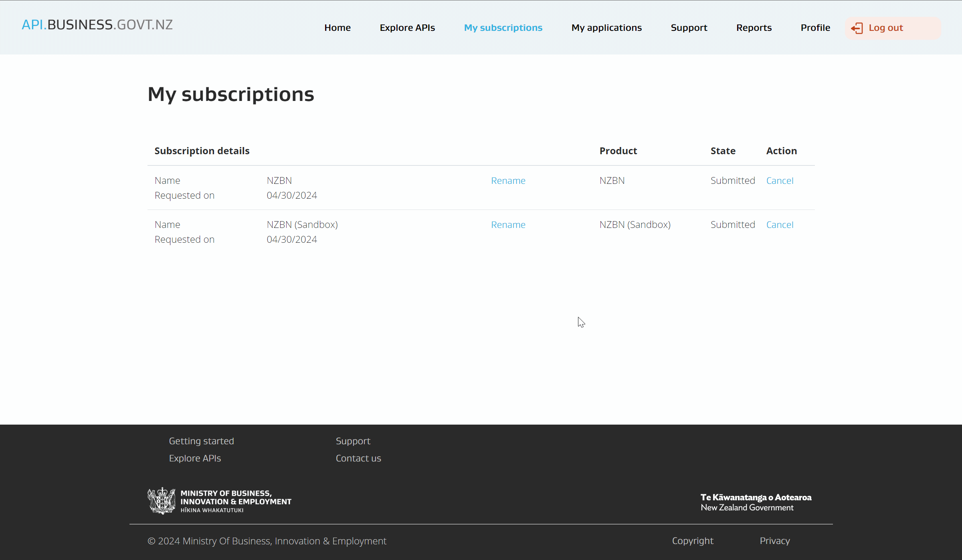Cancel the NZBN subscription
This screenshot has height=560, width=962.
point(780,181)
